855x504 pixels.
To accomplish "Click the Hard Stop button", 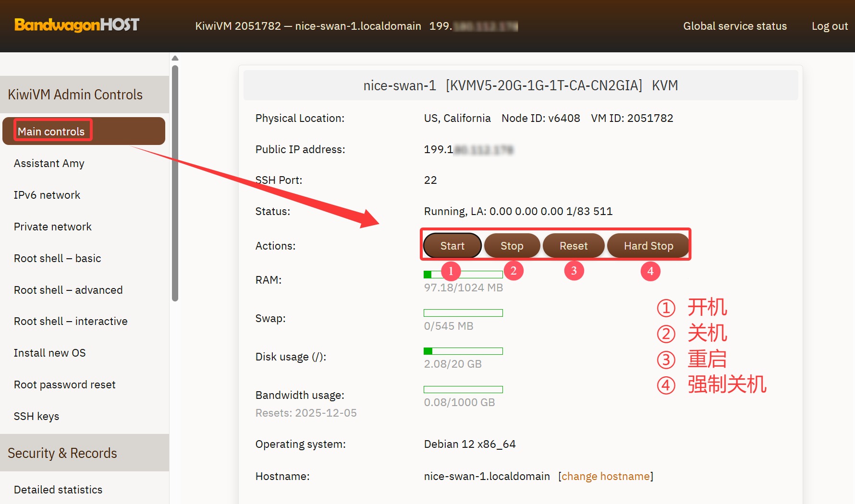I will click(648, 246).
